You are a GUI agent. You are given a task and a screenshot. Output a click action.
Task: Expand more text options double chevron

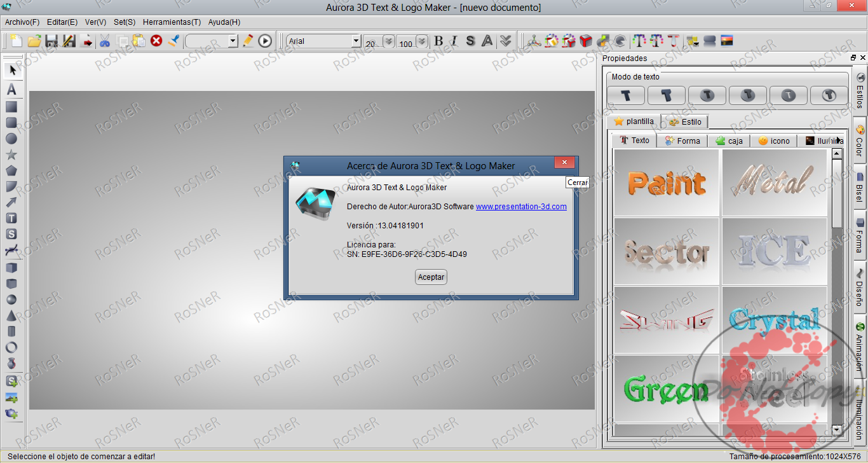[505, 41]
